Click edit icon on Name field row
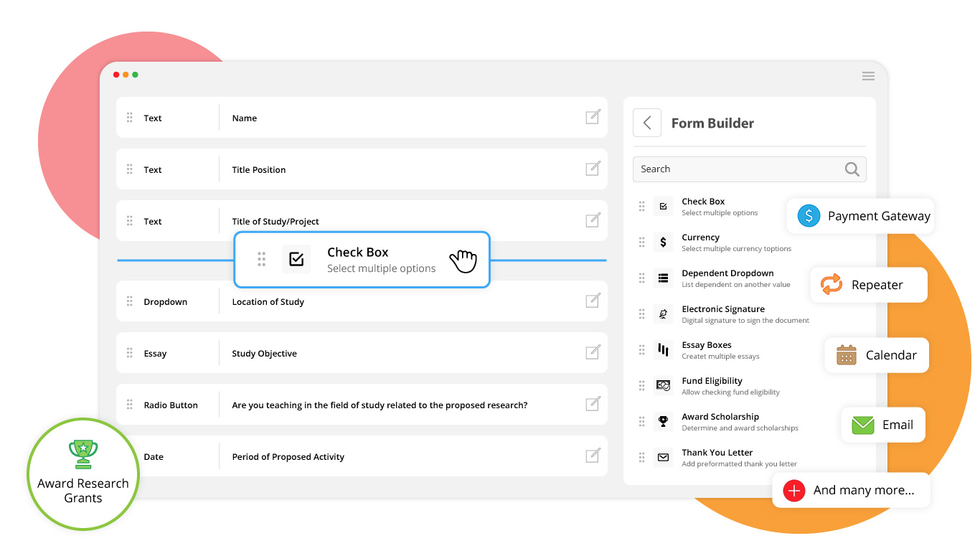Viewport: 980px width, 551px height. pyautogui.click(x=593, y=117)
